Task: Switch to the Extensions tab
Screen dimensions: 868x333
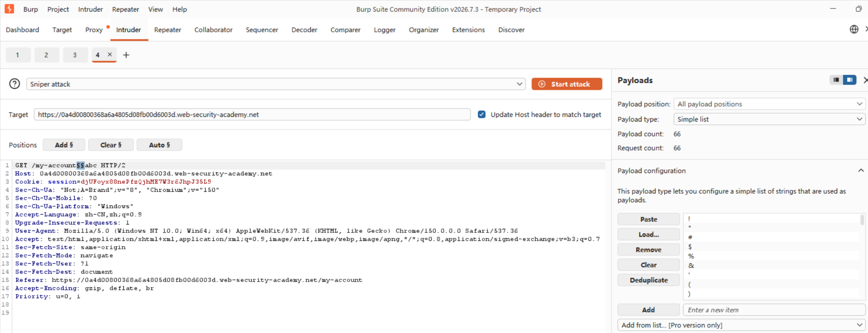Action: click(469, 29)
